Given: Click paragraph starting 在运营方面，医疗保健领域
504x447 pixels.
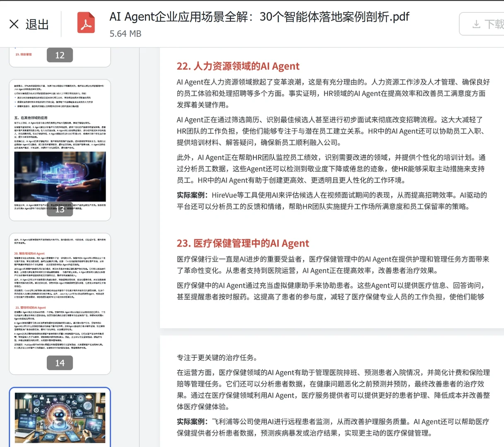Looking at the screenshot, I should click(x=333, y=389).
